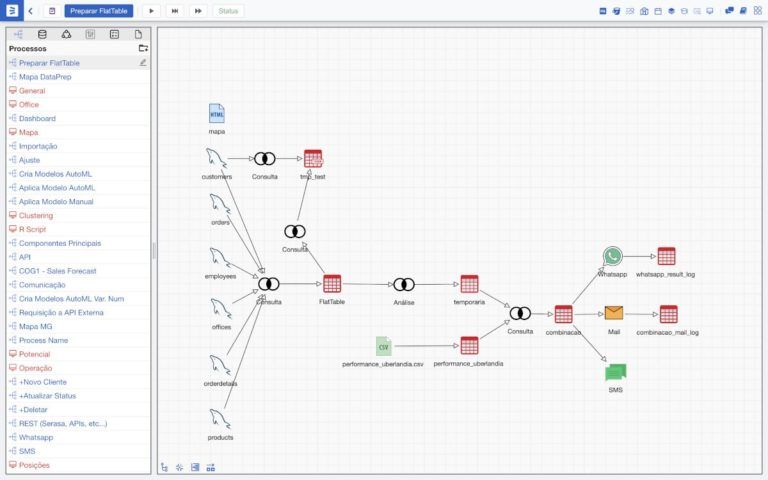Select the tmp_test table node

tap(313, 159)
